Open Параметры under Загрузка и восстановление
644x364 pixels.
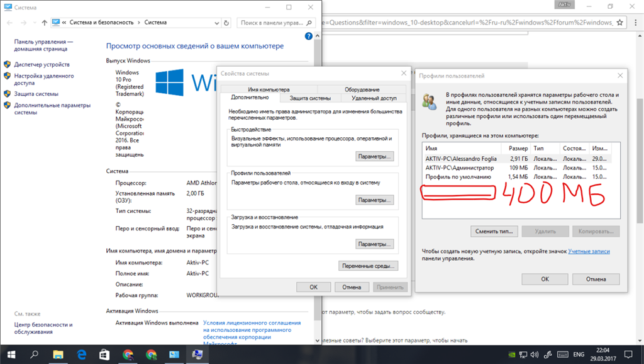[x=374, y=244]
